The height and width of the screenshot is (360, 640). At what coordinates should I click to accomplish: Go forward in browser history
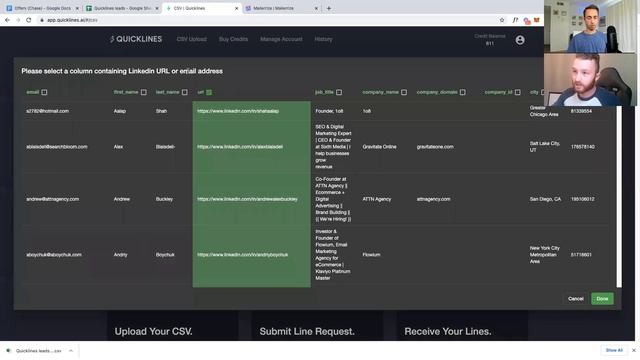18,20
